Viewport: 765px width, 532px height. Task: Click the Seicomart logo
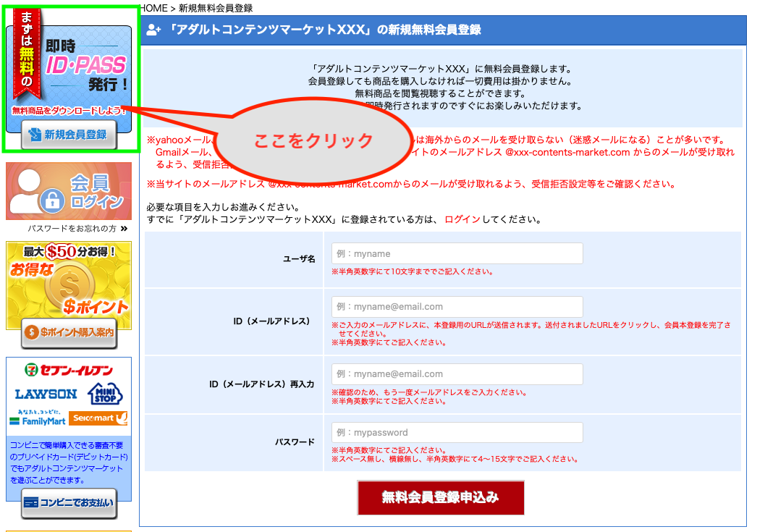pyautogui.click(x=99, y=419)
